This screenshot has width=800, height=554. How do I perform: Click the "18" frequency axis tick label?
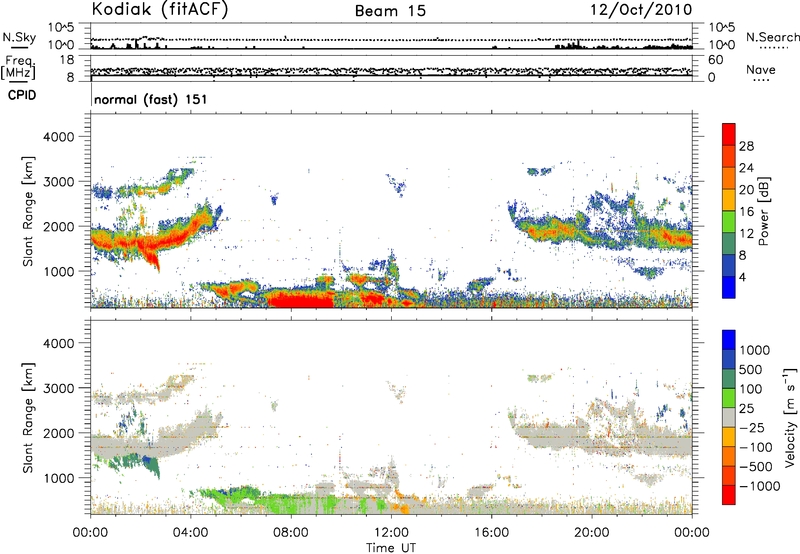[67, 60]
